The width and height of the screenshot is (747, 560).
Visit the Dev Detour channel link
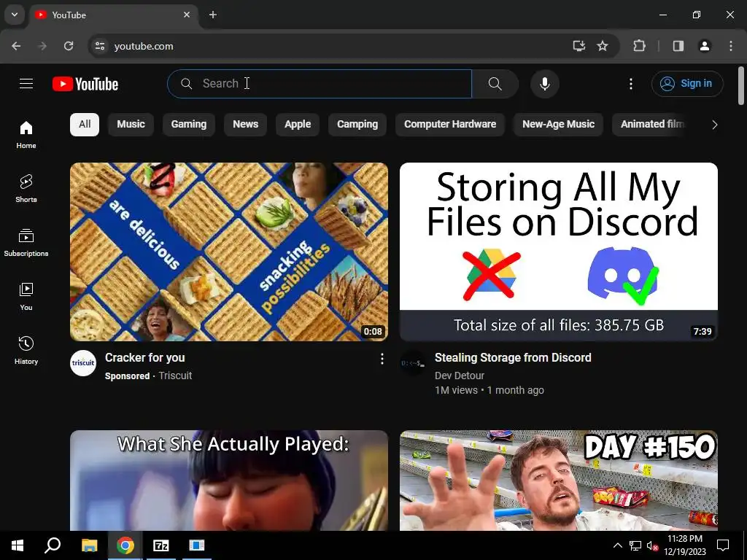460,376
